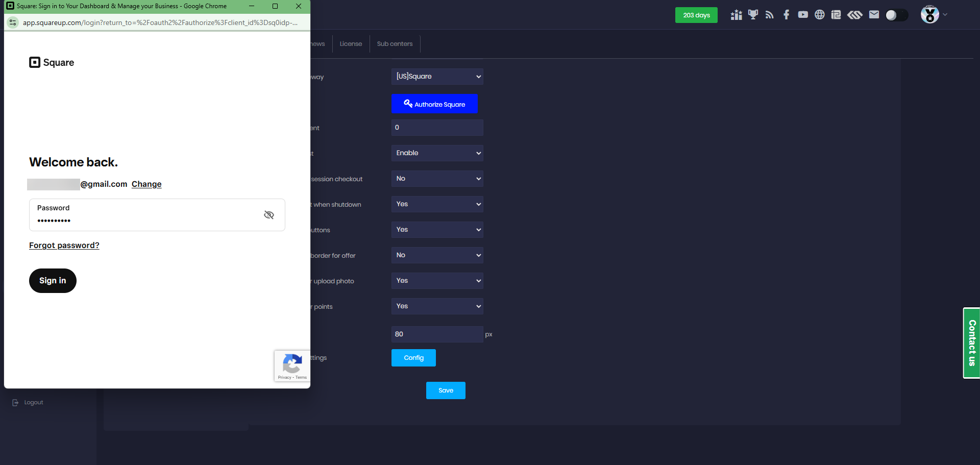This screenshot has width=980, height=465.
Task: Expand the platinum profile avatar menu
Action: point(933,15)
